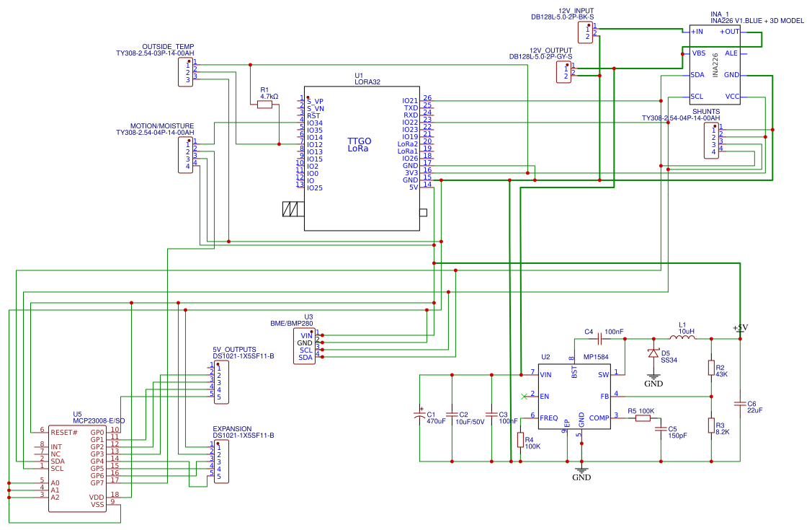Screen dimensions: 812x530
Task: Select resistor R1 4.7kΩ
Action: 264,104
